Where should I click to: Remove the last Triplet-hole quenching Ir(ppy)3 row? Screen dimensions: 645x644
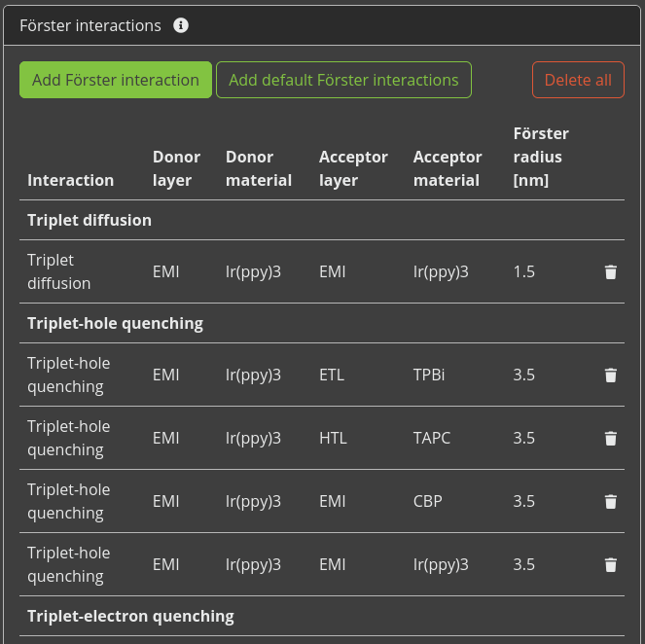(x=610, y=565)
